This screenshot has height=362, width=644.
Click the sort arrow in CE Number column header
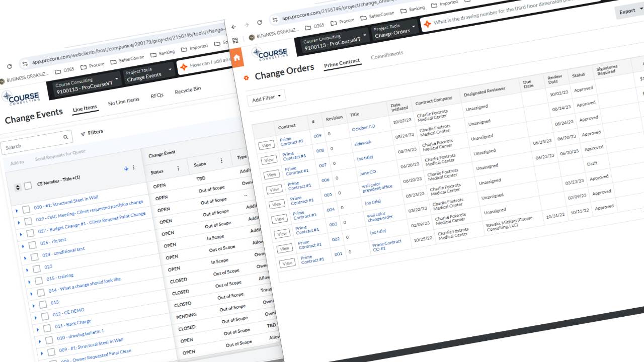pyautogui.click(x=126, y=168)
